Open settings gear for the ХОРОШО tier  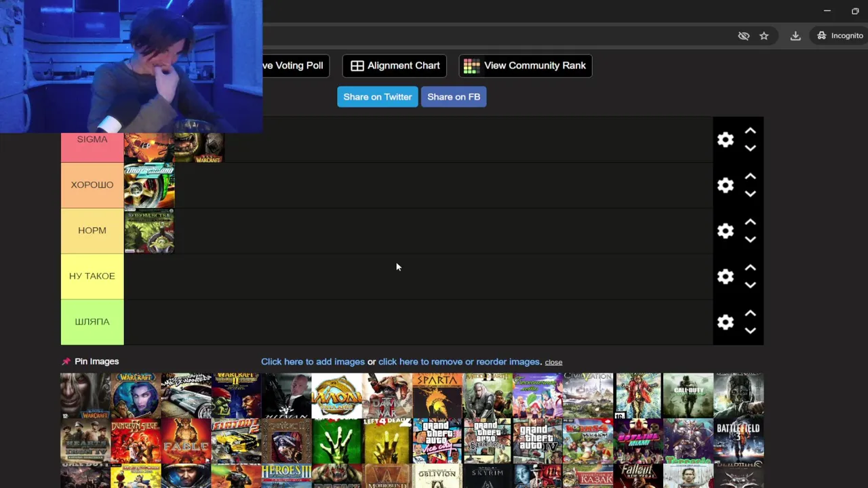click(x=726, y=185)
